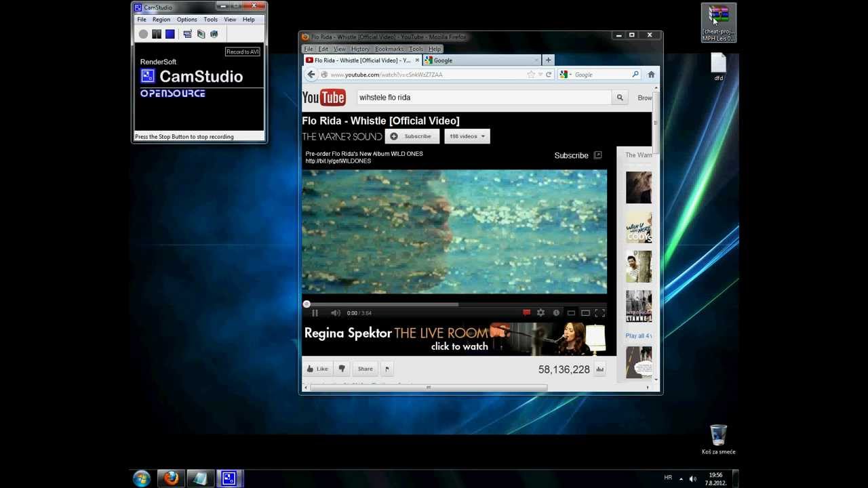868x488 pixels.
Task: Click the youtube.com address bar
Action: click(x=427, y=75)
